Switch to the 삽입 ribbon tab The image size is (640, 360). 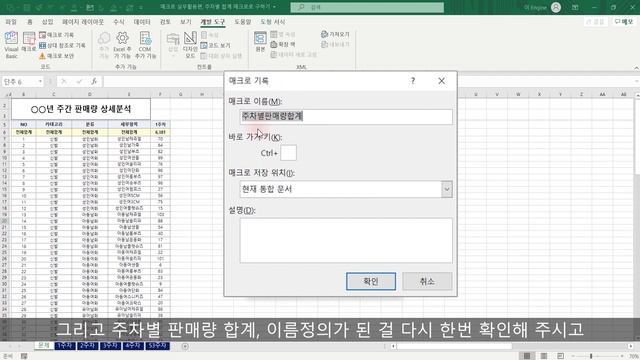[x=47, y=22]
